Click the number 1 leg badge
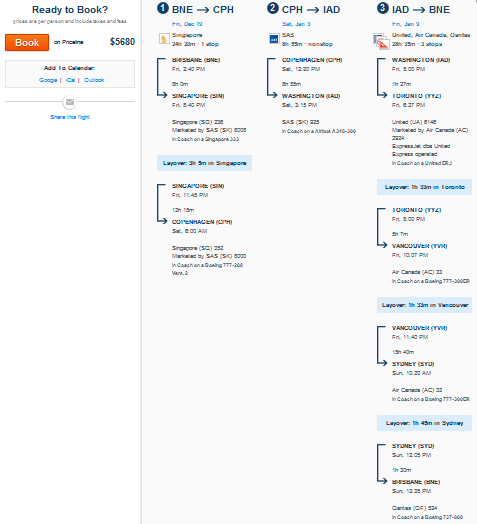The image size is (477, 524). click(x=163, y=8)
